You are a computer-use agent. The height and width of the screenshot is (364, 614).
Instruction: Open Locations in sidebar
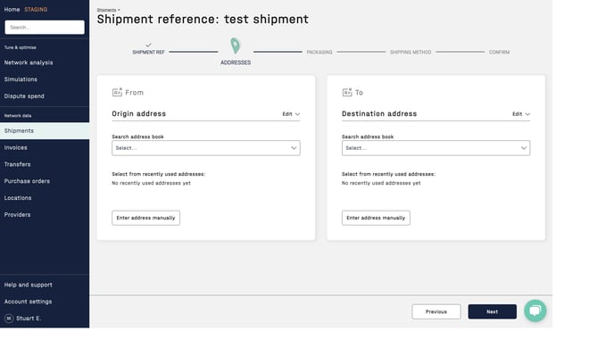pyautogui.click(x=18, y=198)
